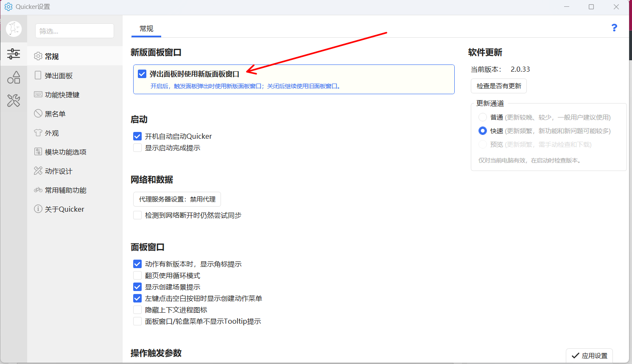The image size is (632, 364).
Task: Open help with the question mark icon
Action: (614, 28)
